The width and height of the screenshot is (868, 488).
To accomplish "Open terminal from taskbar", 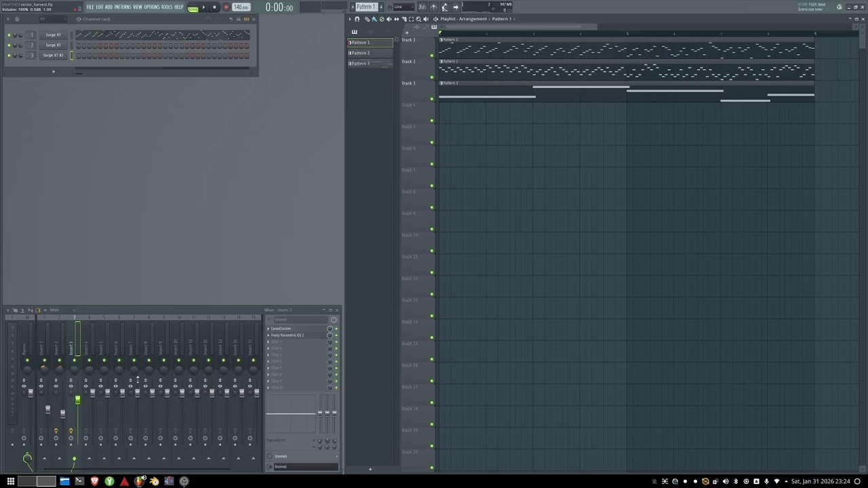I will pyautogui.click(x=79, y=481).
